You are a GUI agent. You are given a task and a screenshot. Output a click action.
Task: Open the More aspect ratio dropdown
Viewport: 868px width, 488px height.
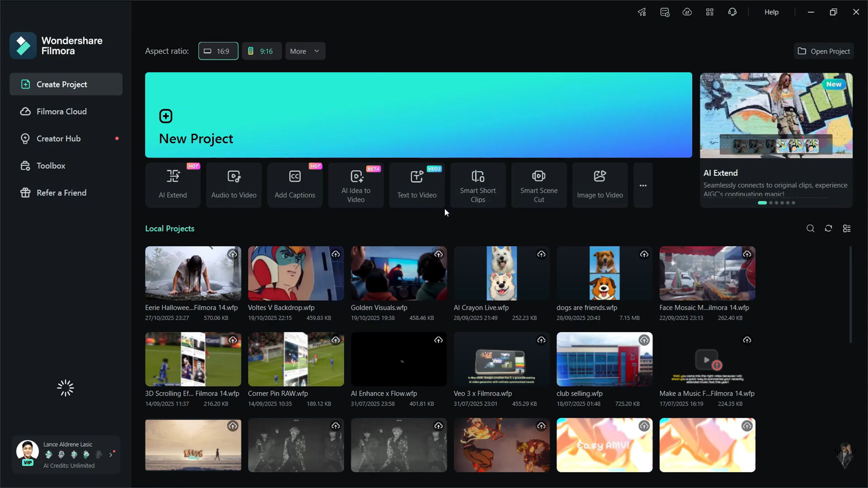click(305, 51)
